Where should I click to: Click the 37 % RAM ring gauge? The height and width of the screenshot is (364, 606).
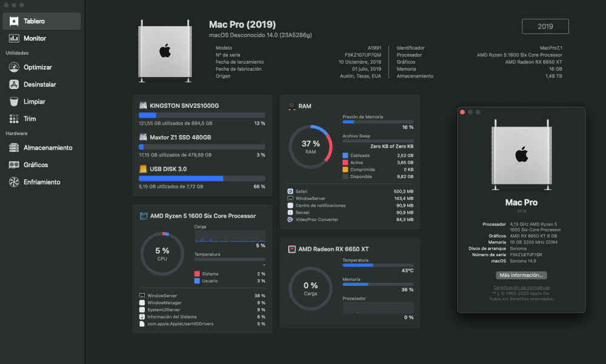pos(310,147)
